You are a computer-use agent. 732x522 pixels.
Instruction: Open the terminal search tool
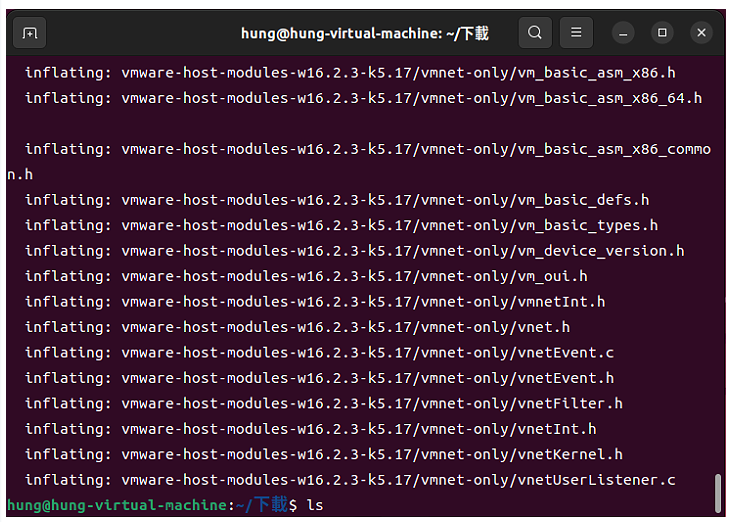coord(535,33)
